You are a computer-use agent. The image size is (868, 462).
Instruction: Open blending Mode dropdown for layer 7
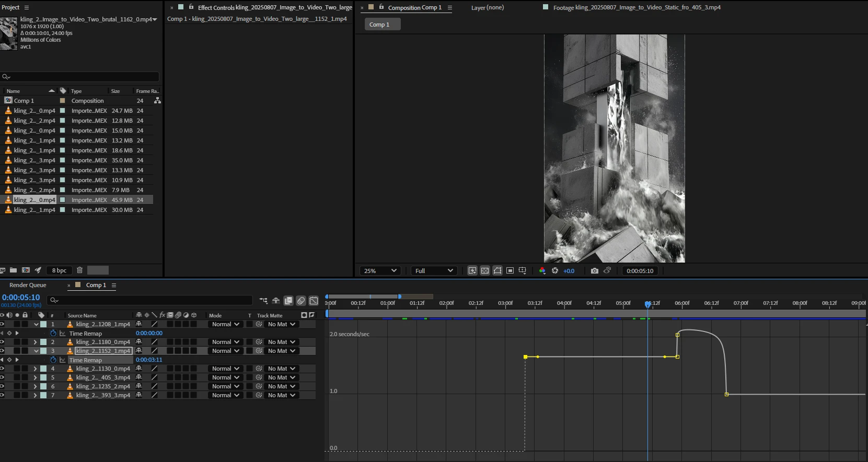point(226,395)
